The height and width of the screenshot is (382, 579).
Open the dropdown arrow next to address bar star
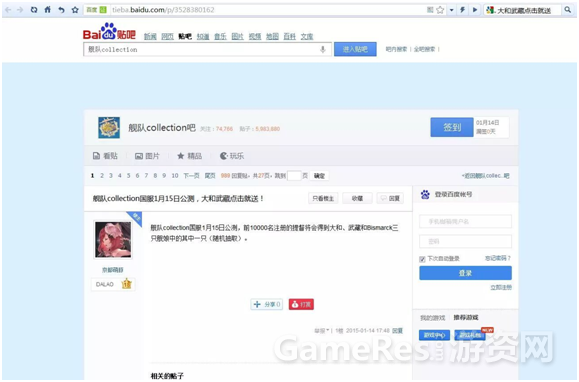pos(451,10)
